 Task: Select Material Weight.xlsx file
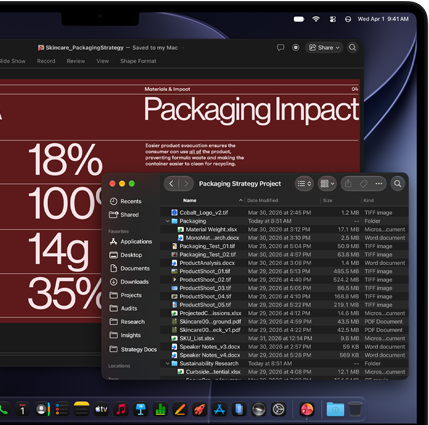click(284, 229)
